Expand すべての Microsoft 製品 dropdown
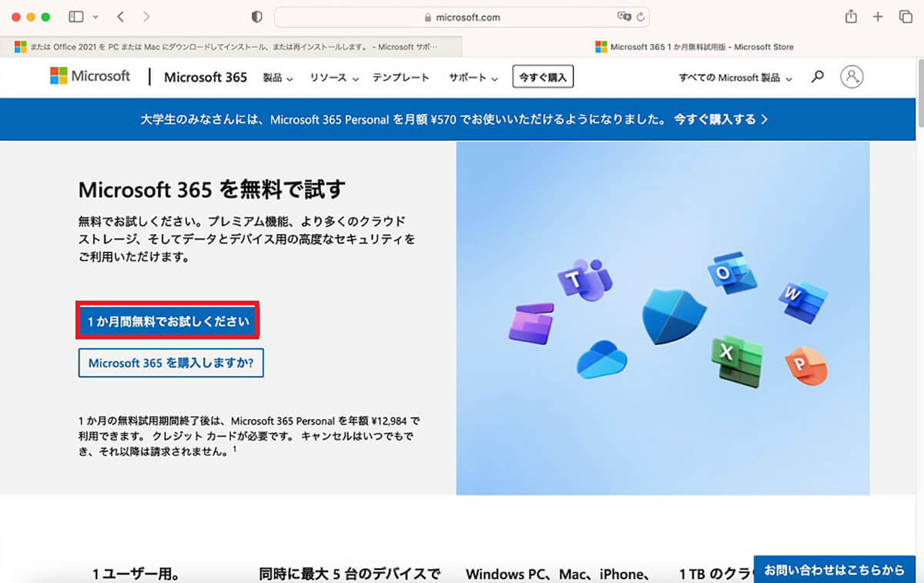 [735, 78]
